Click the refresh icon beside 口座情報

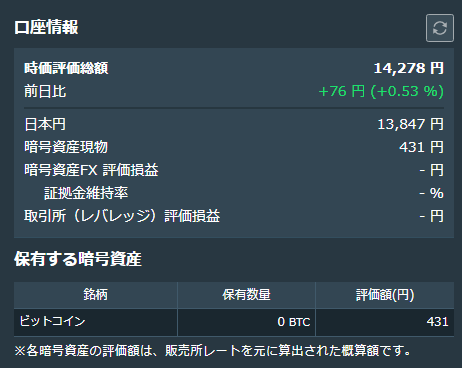(440, 28)
